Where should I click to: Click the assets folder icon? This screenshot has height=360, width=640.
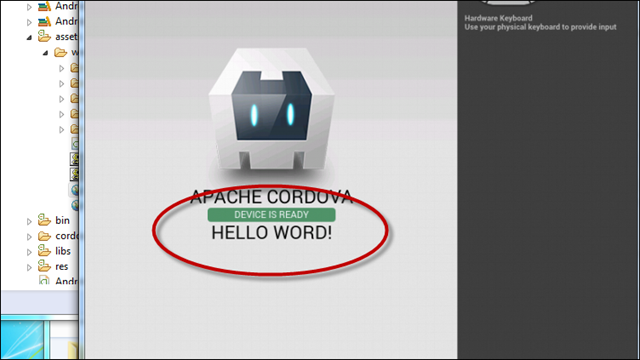(x=44, y=37)
